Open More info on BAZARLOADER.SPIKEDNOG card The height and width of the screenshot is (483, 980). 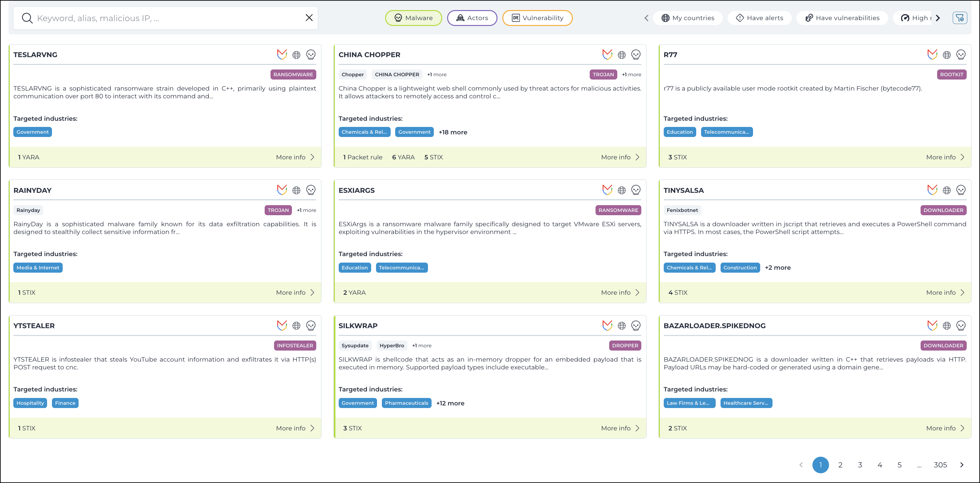pos(945,428)
